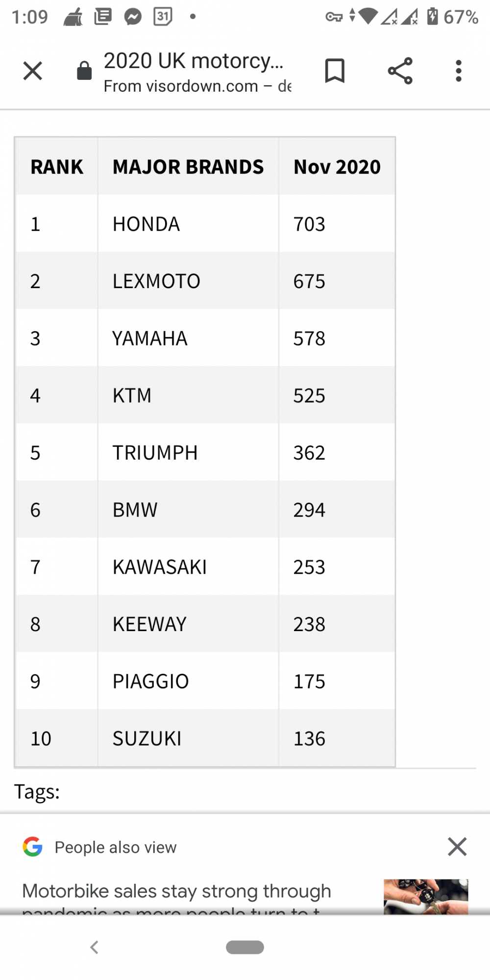Tap the page title 2020 UK motorcy…
490x980 pixels.
pyautogui.click(x=194, y=61)
